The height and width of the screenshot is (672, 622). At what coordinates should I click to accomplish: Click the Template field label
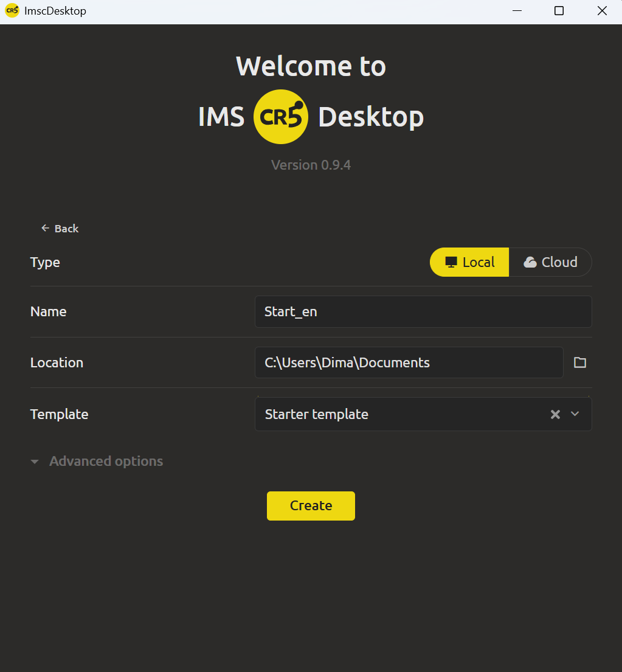pyautogui.click(x=59, y=414)
